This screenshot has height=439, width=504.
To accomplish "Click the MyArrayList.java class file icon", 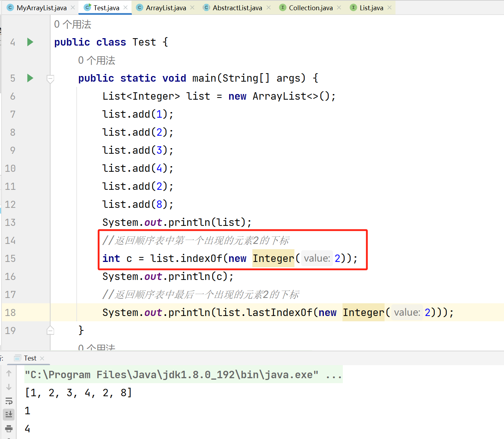I will 10,7.
